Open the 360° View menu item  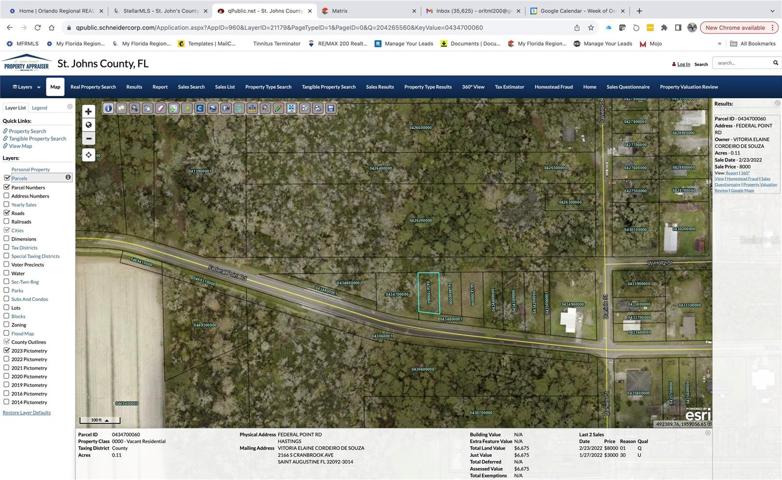473,87
